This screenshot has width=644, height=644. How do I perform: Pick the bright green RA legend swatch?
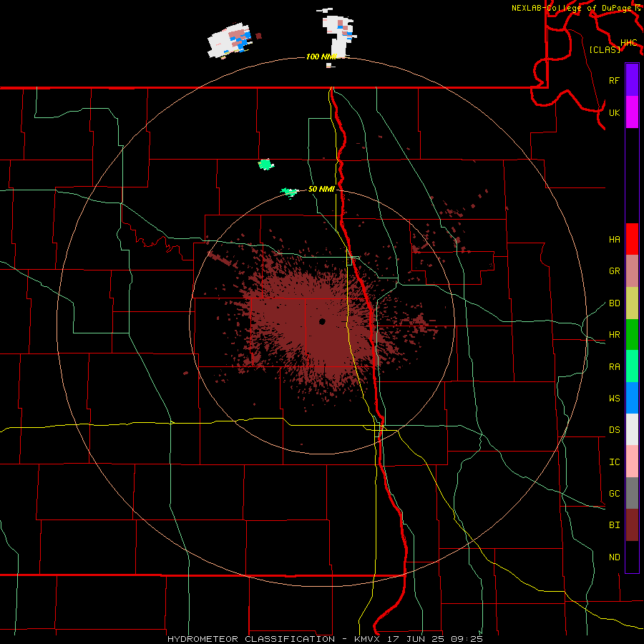(632, 366)
